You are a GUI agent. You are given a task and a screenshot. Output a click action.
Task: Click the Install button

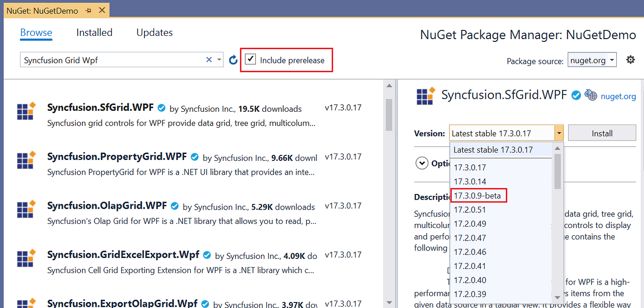tap(602, 132)
